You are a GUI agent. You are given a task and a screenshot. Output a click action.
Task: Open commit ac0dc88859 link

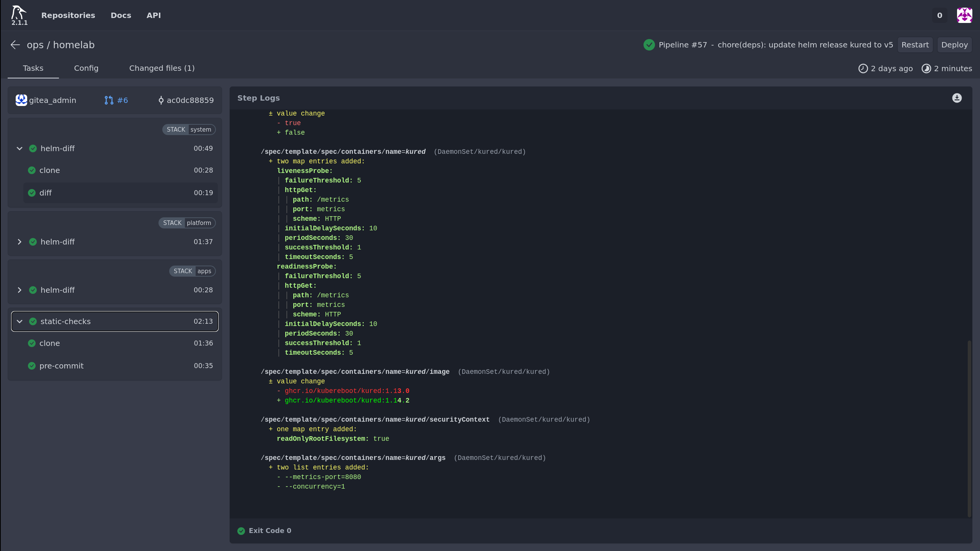[x=190, y=100]
